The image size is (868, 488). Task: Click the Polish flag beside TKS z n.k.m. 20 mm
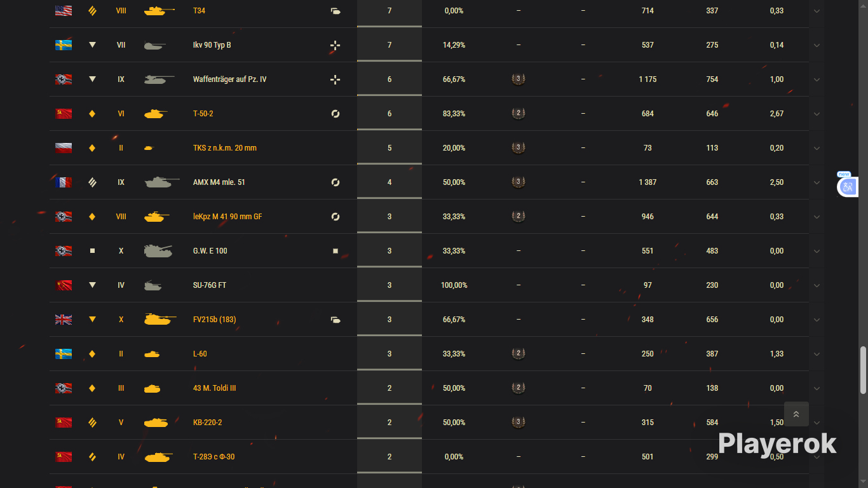[64, 148]
